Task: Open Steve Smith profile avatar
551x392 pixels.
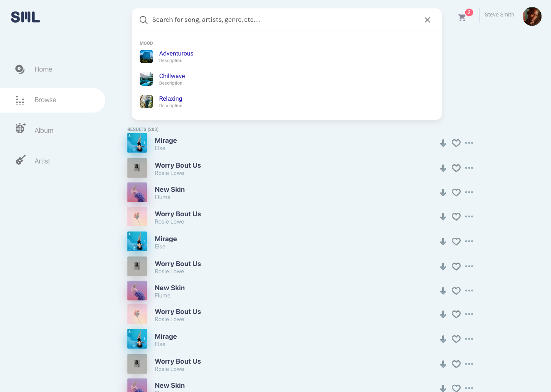Action: [532, 16]
